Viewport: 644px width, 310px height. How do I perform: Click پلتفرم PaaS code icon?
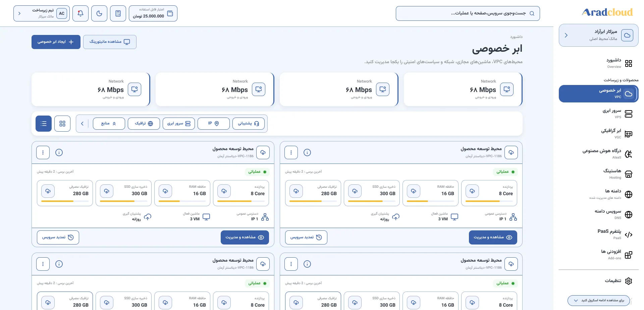[629, 235]
